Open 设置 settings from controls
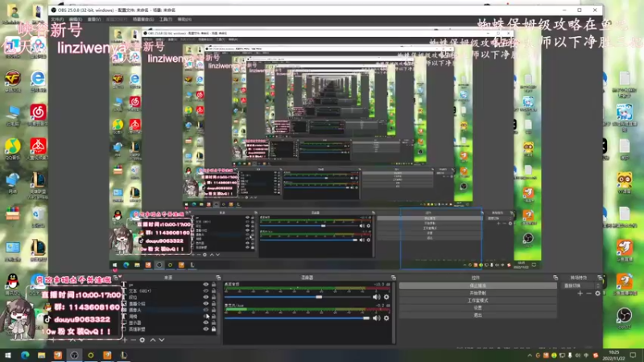Viewport: 644px width, 362px height. [477, 308]
